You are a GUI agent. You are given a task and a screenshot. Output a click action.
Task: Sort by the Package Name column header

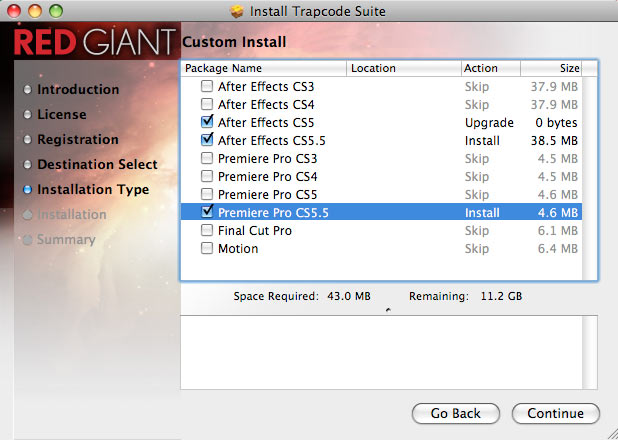point(264,68)
